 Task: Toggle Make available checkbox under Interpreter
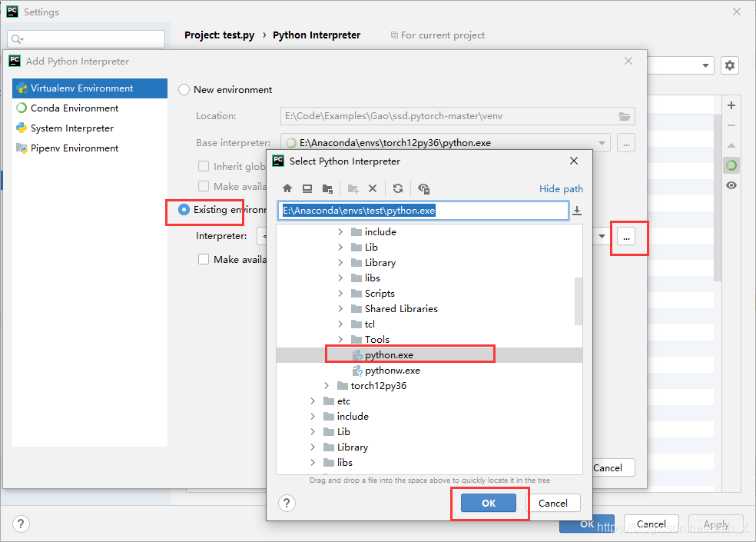click(204, 259)
